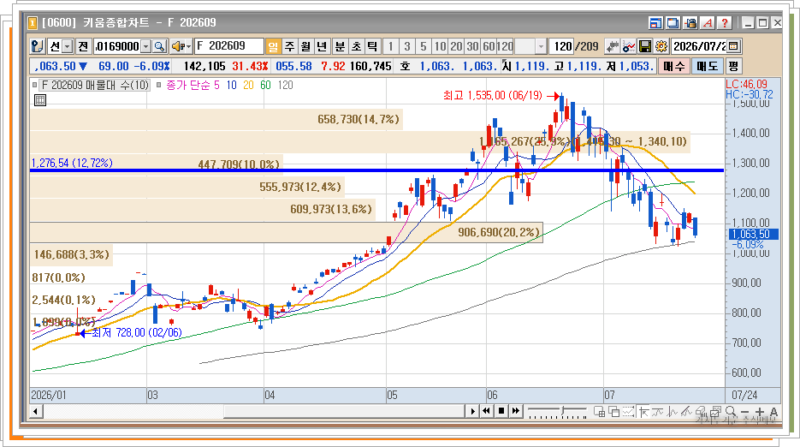The height and width of the screenshot is (447, 800).
Task: Choose interval 1 button
Action: point(390,46)
